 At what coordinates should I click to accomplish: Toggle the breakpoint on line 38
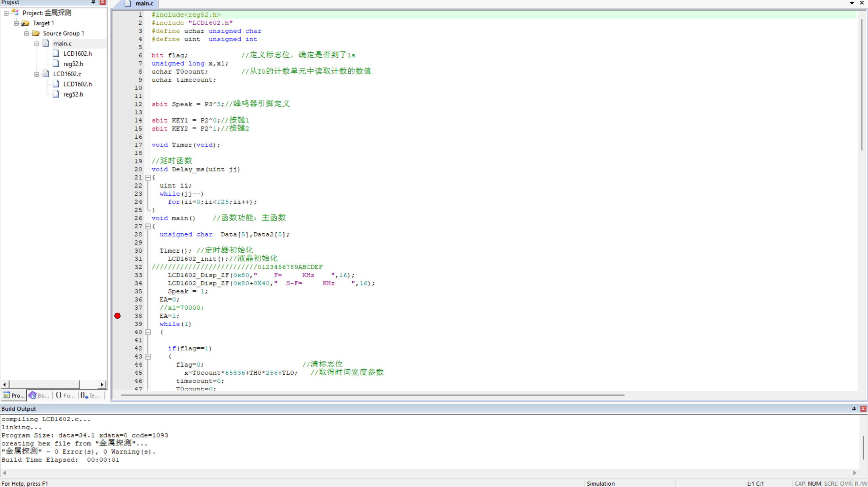117,316
